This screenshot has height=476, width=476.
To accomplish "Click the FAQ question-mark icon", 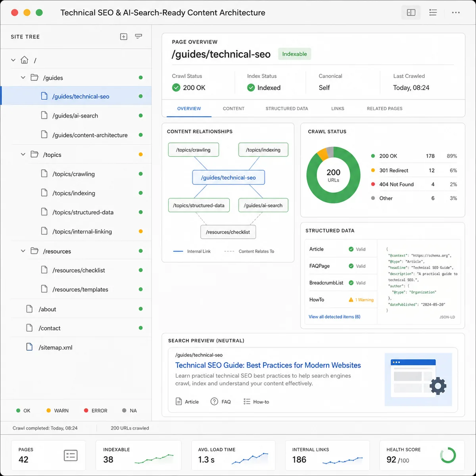I will [214, 401].
